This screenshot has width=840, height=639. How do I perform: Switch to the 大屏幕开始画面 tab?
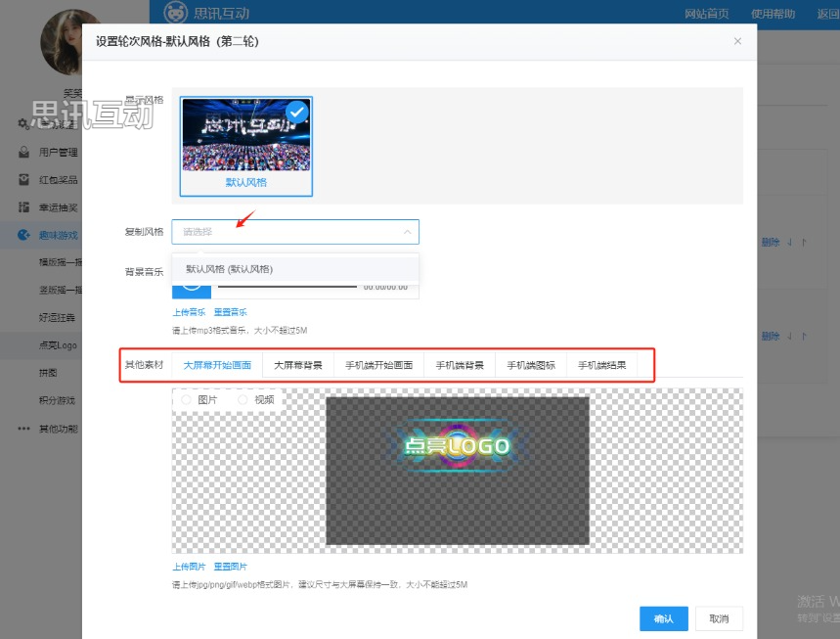pyautogui.click(x=217, y=365)
